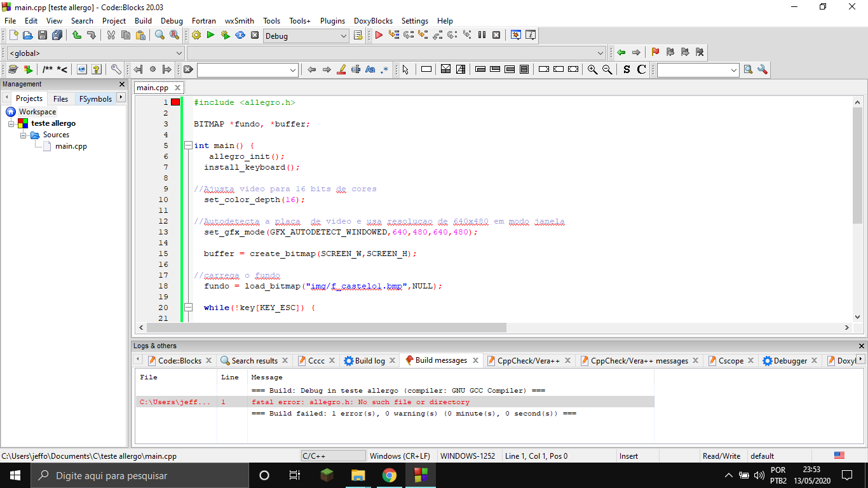Screen dimensions: 868x488
Task: Toggle regular expression .* search option
Action: (384, 70)
